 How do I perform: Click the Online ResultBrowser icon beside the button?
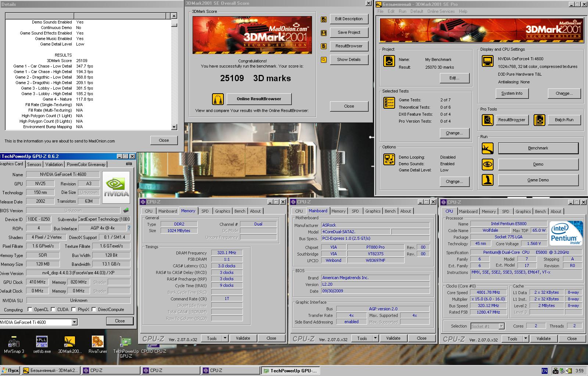(218, 99)
